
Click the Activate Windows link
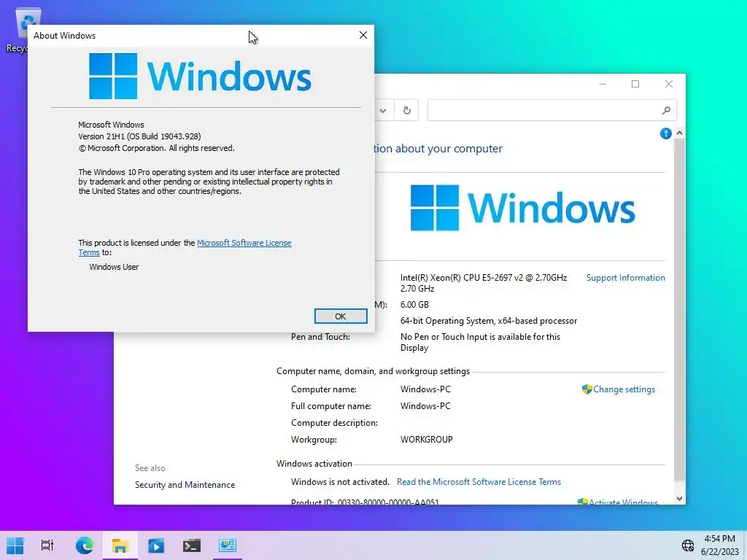[623, 502]
